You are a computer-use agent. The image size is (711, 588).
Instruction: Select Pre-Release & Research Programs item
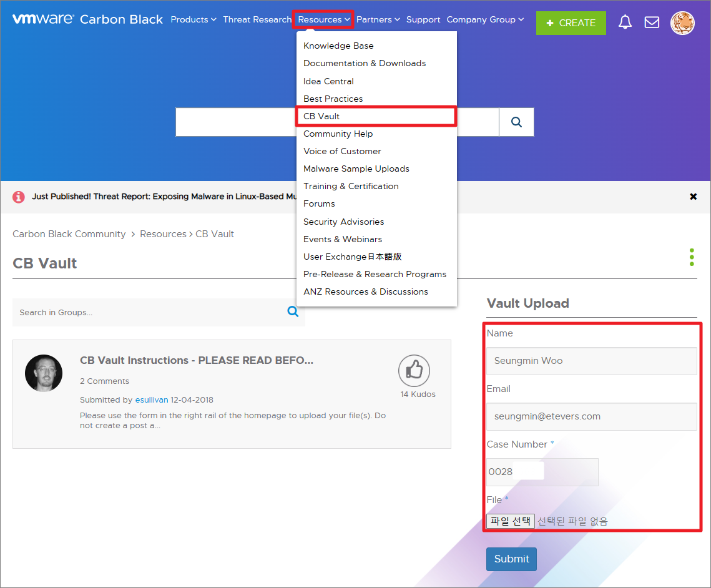pyautogui.click(x=375, y=274)
